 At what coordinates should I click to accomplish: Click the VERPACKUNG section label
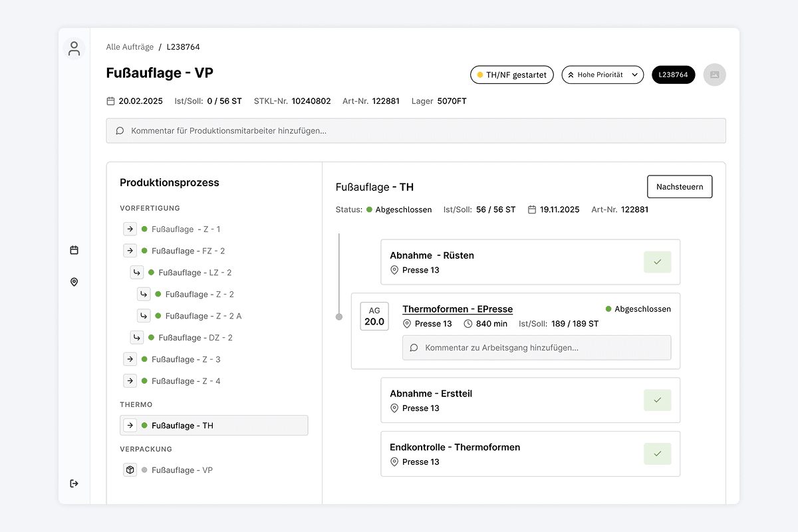pos(146,449)
